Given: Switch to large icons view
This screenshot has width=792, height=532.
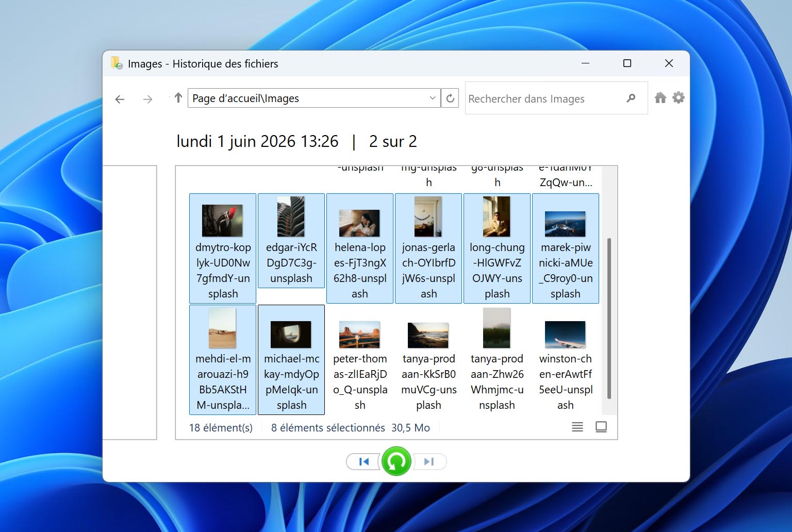Looking at the screenshot, I should [x=601, y=427].
